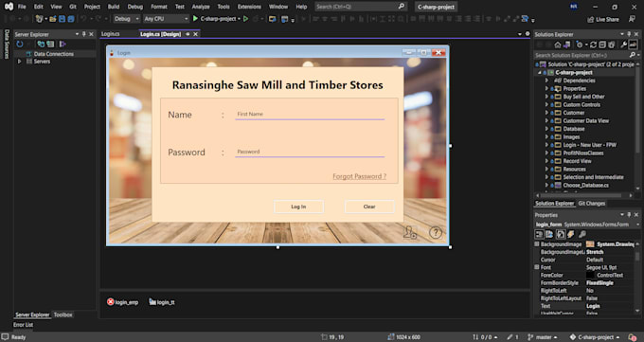644x342 pixels.
Task: Click Preview Selected Items icon in Solution Explorer
Action: coord(633,45)
